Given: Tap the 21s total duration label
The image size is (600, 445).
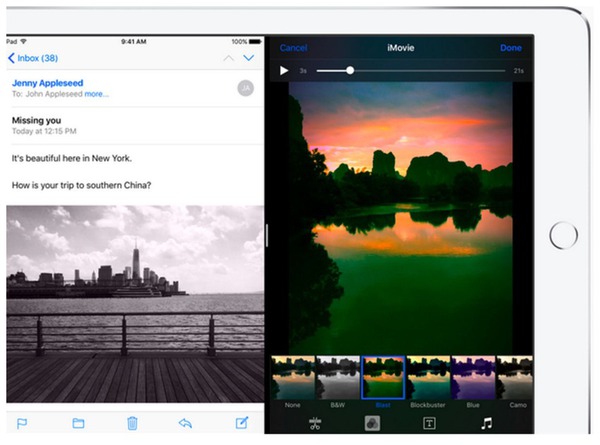Looking at the screenshot, I should tap(518, 71).
